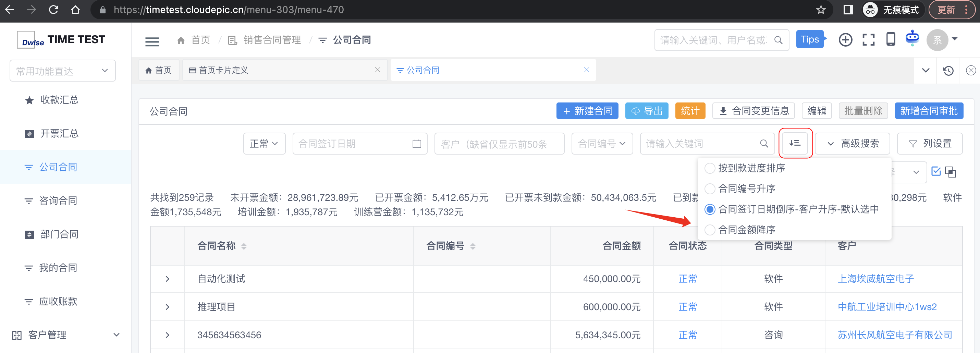Close the 公司合同 tab

(x=586, y=70)
